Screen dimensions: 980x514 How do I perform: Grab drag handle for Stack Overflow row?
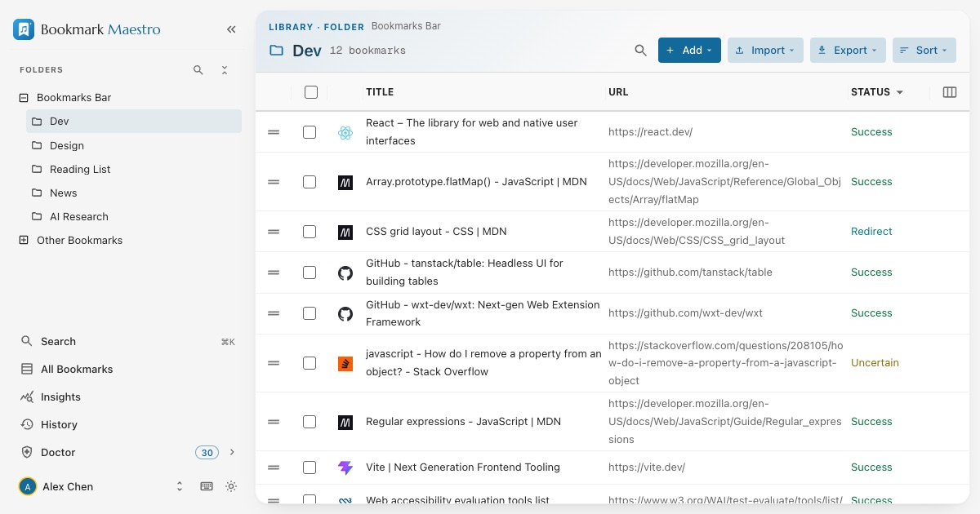(274, 363)
